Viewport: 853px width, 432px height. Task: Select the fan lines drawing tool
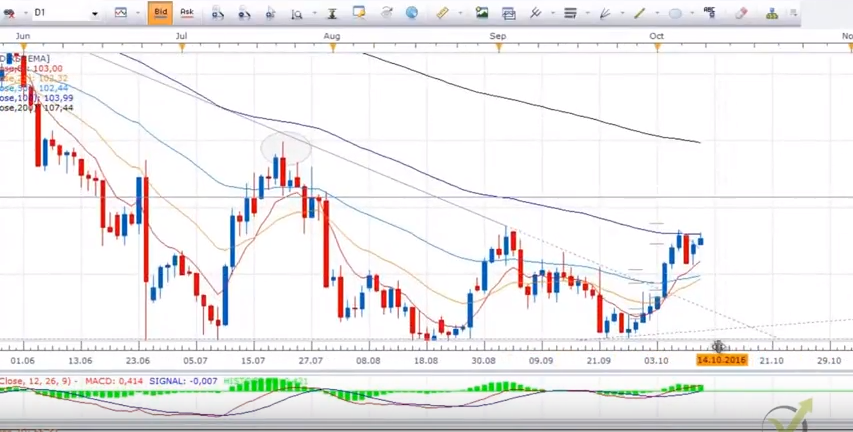click(605, 13)
